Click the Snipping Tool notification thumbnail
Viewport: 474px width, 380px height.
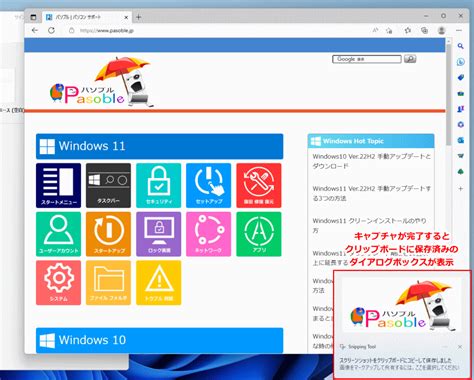click(x=401, y=305)
